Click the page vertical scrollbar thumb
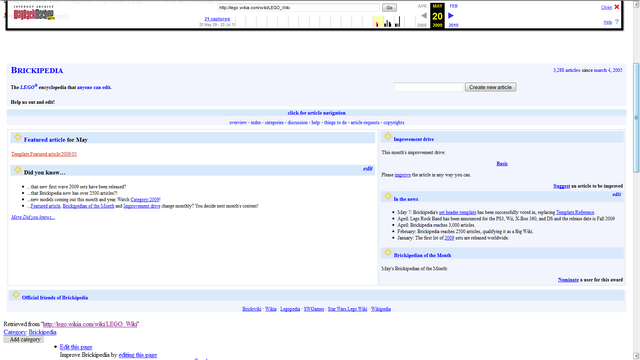 tap(636, 118)
